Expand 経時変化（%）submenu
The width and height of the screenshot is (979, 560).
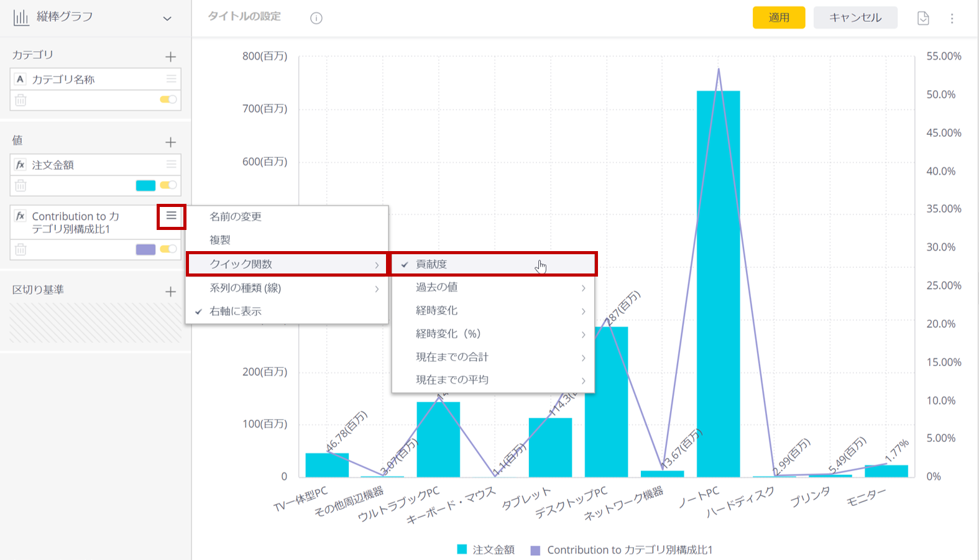pos(493,334)
